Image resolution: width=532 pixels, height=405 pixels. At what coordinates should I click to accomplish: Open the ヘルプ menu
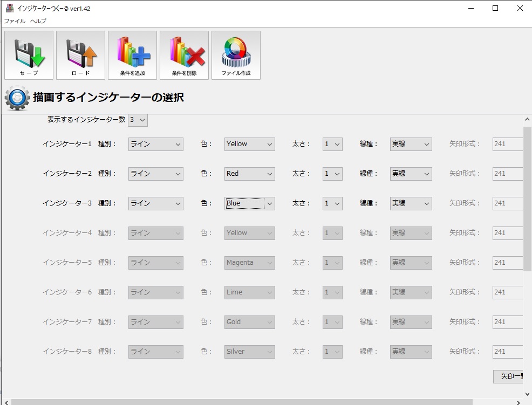click(38, 21)
